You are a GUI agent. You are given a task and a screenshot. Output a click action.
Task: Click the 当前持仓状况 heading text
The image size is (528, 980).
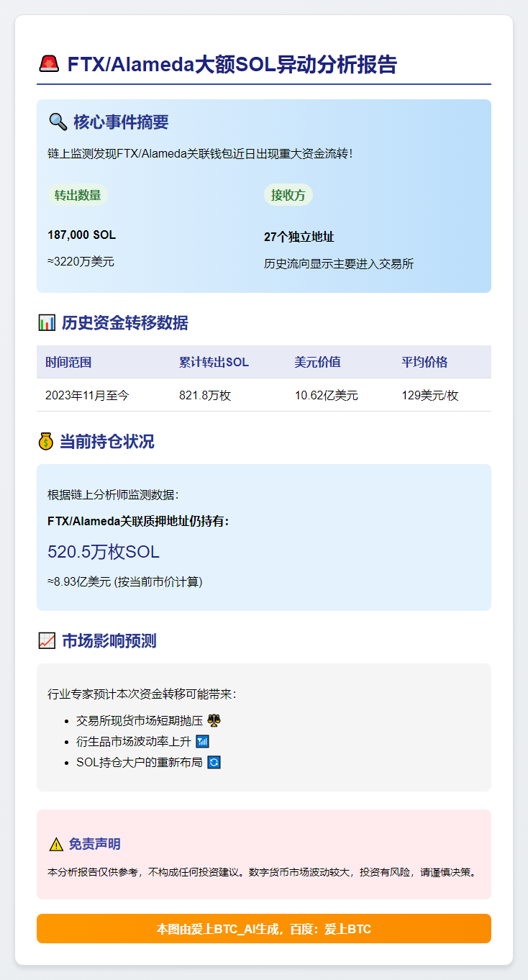point(106,441)
